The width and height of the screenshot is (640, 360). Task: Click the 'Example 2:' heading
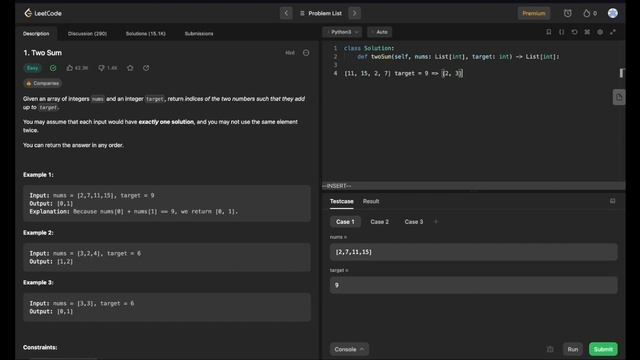coord(38,232)
